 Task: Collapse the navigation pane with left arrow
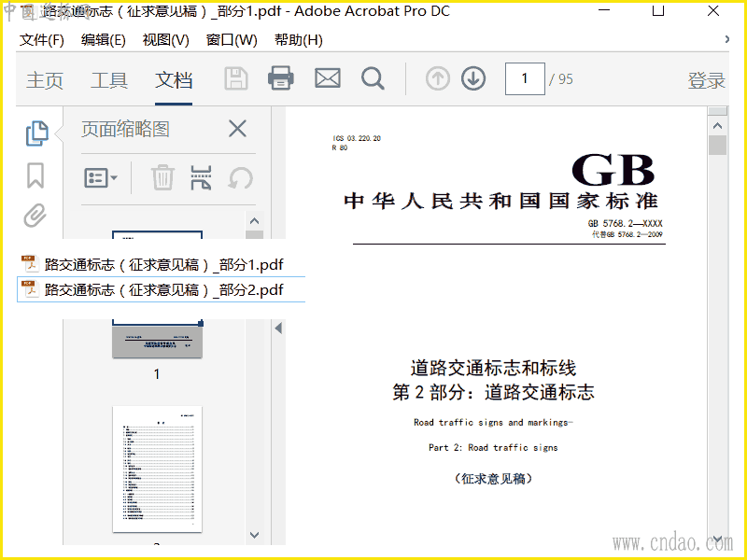[x=278, y=329]
